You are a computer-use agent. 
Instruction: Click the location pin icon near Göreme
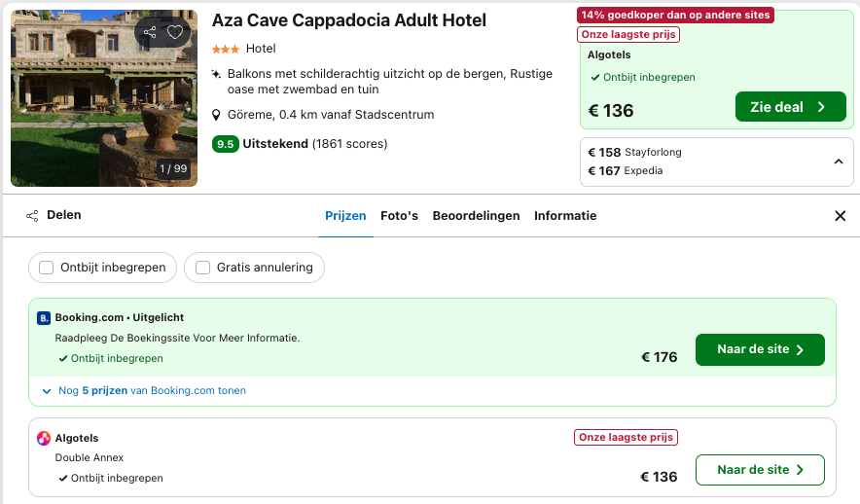coord(217,115)
